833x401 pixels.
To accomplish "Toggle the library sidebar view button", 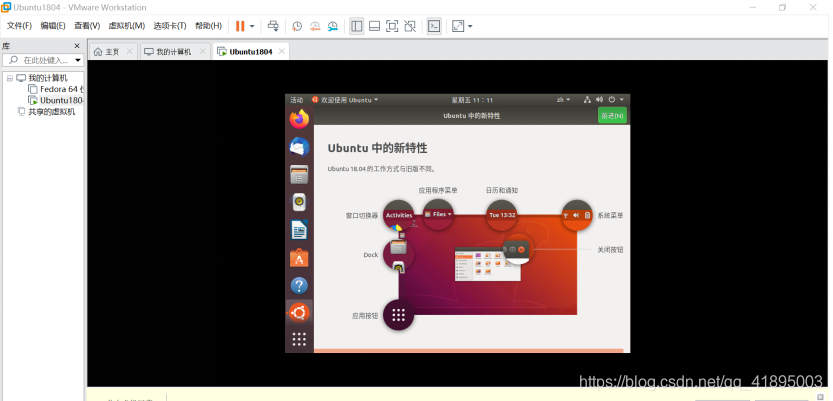I will click(x=357, y=26).
